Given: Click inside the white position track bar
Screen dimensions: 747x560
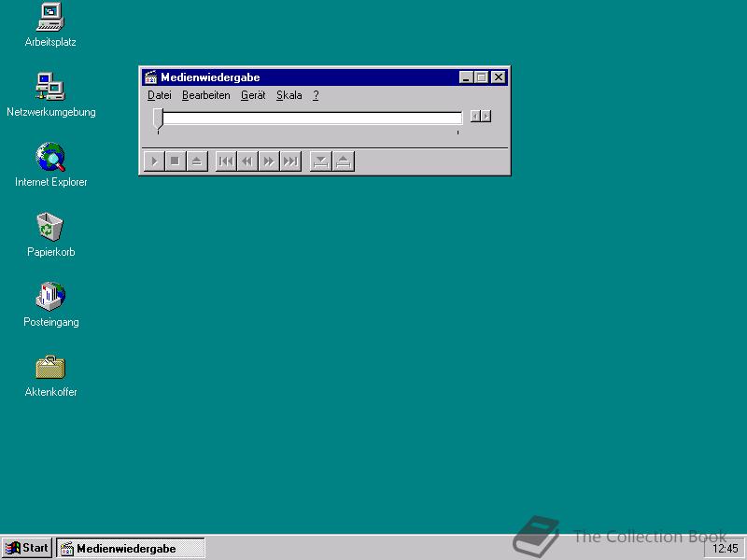Looking at the screenshot, I should pos(312,118).
